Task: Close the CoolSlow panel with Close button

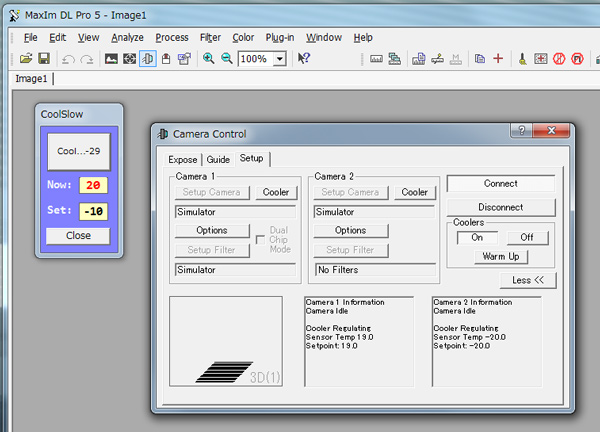Action: [78, 236]
